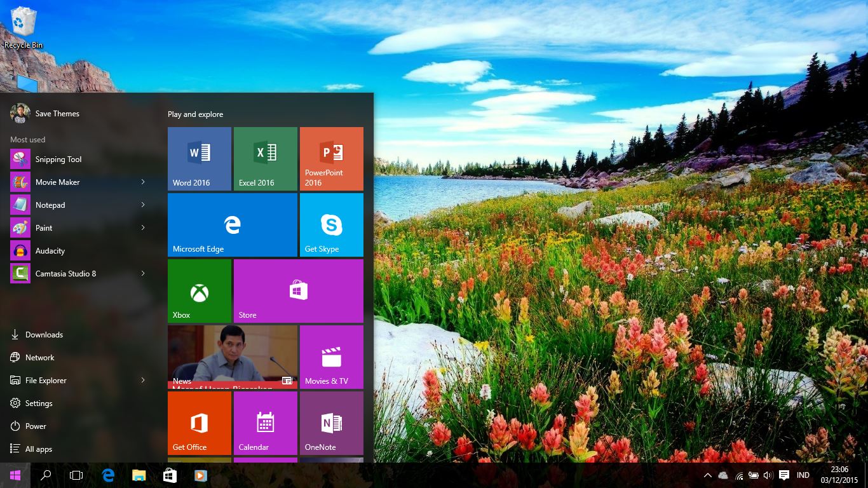Image resolution: width=868 pixels, height=488 pixels.
Task: Click the Get Office tile
Action: 200,423
